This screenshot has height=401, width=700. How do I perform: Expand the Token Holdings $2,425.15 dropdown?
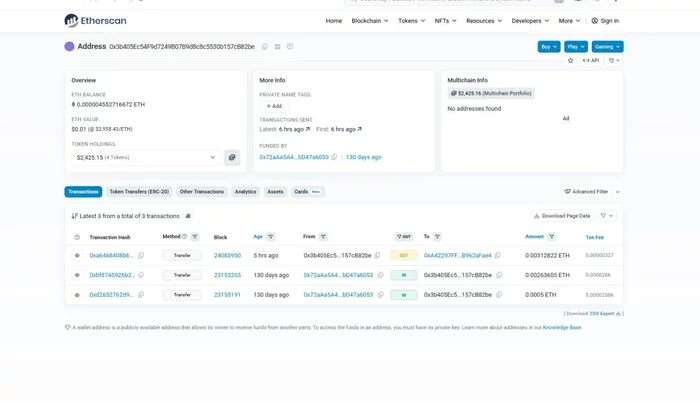146,158
